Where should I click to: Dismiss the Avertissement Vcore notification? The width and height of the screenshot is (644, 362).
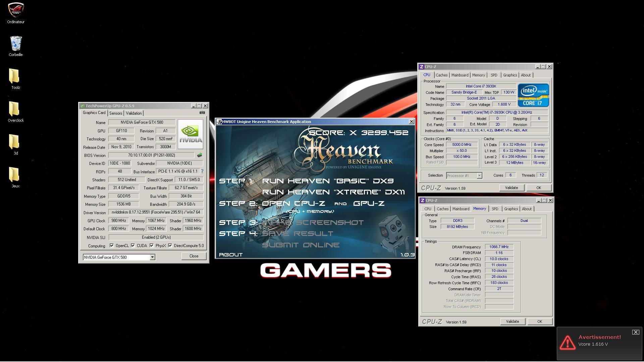coord(636,332)
